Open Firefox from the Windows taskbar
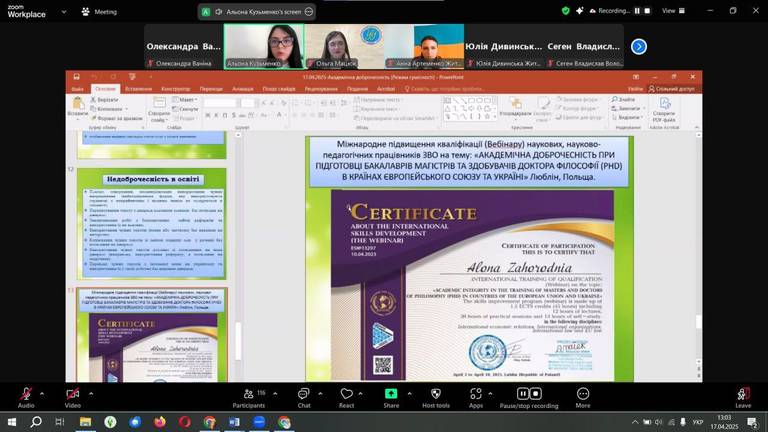 [x=160, y=422]
